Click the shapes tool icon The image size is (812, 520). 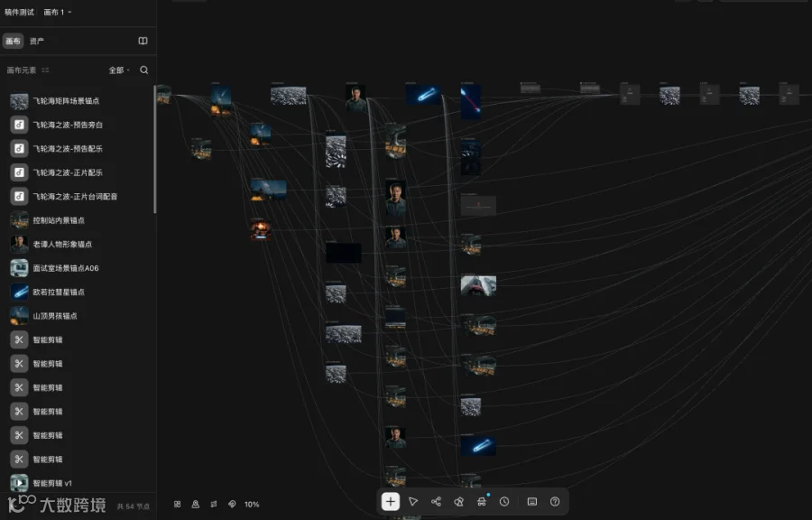[459, 501]
